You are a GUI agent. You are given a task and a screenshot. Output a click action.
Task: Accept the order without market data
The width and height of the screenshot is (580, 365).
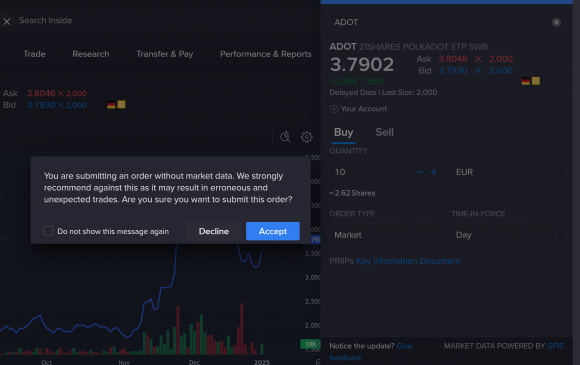273,231
